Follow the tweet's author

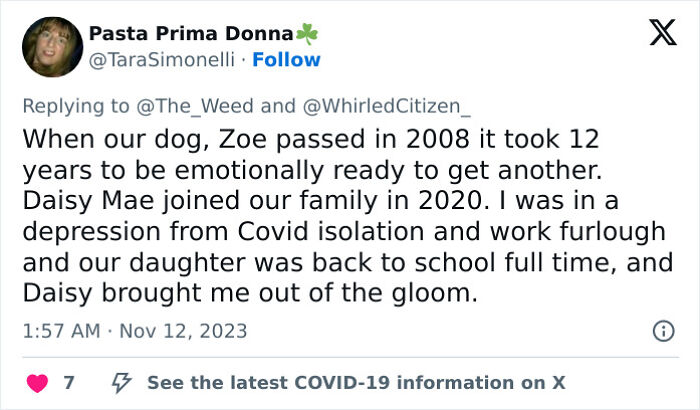pyautogui.click(x=286, y=60)
